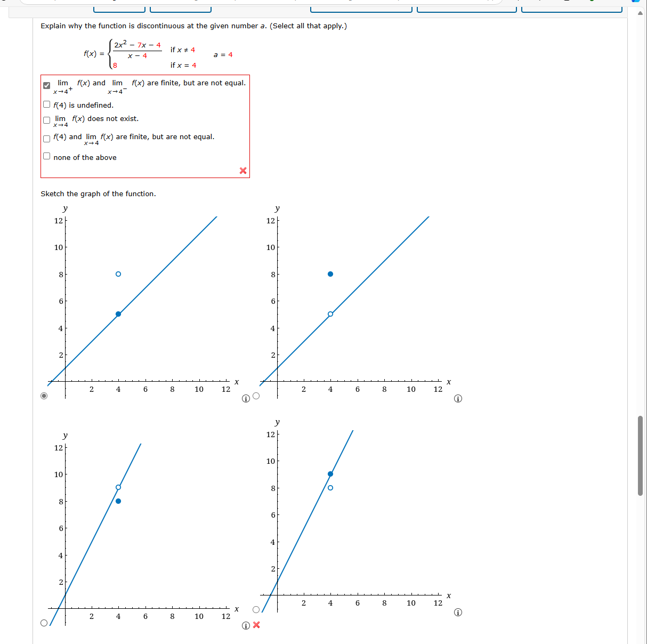This screenshot has height=644, width=647.
Task: Click the info icon beside the top-right graph
Action: coord(457,398)
